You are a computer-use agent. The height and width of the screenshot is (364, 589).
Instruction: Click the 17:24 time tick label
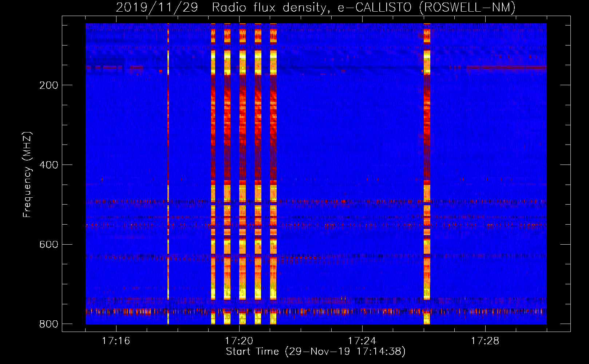362,341
